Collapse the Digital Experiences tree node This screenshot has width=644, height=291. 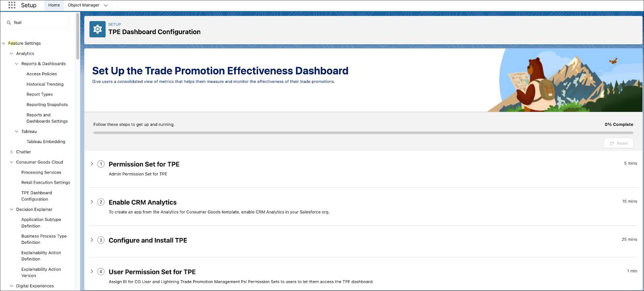click(x=11, y=286)
